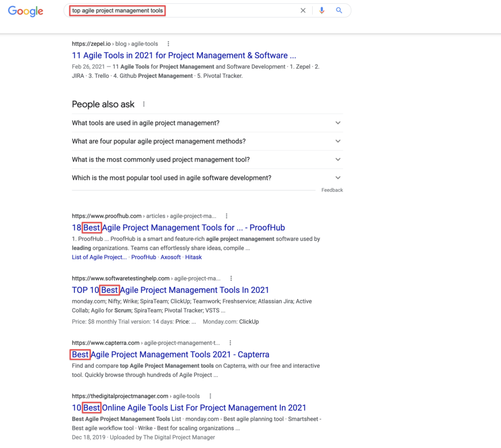Open three-dot menu next to zepel.io result
Screen dimensions: 501x448
tap(168, 44)
